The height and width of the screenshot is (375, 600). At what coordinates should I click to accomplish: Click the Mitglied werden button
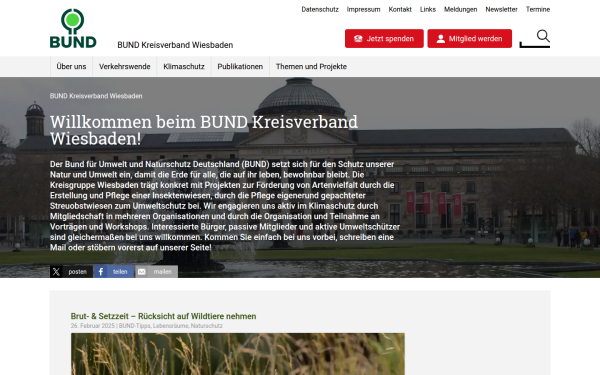pyautogui.click(x=470, y=39)
